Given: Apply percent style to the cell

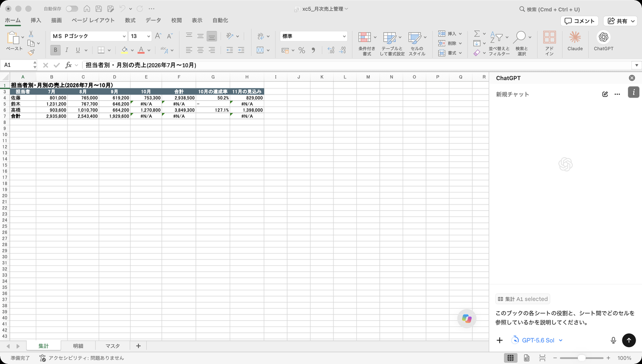Looking at the screenshot, I should pos(302,50).
